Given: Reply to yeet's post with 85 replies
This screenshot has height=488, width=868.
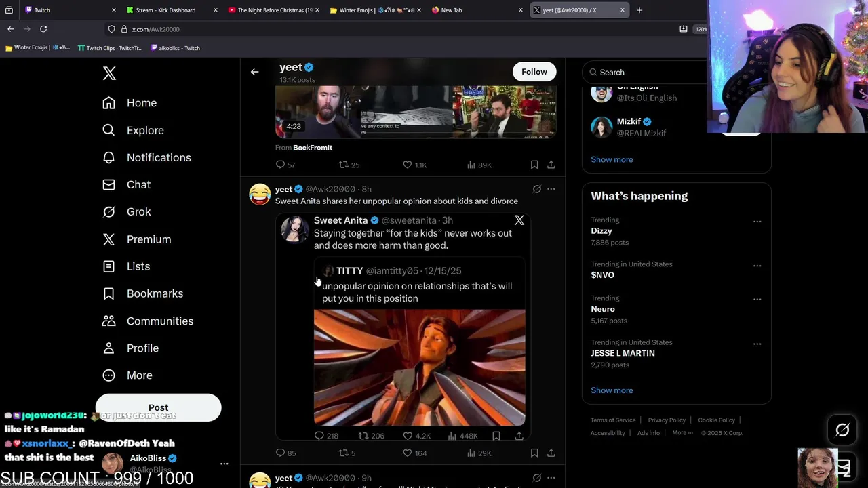Looking at the screenshot, I should click(x=286, y=453).
